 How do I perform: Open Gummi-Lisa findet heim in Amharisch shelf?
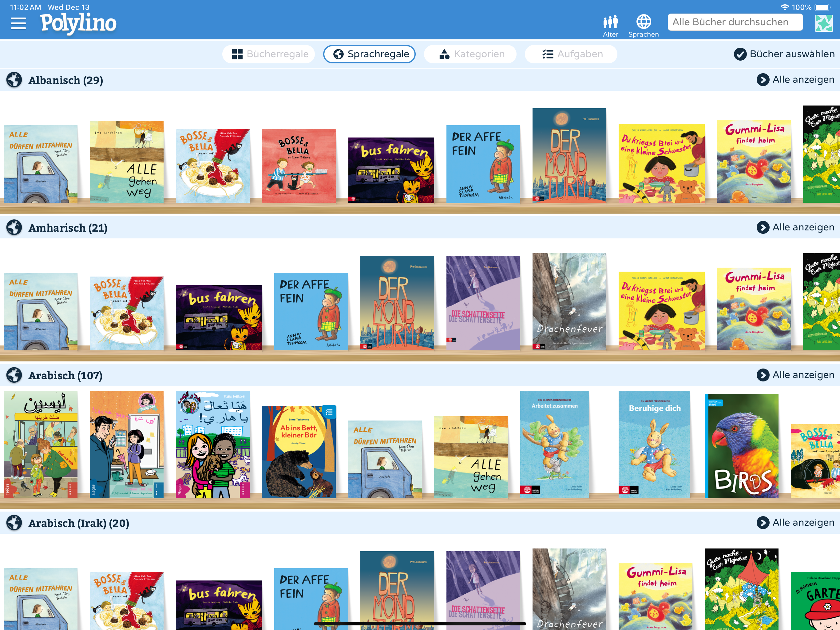pyautogui.click(x=754, y=309)
